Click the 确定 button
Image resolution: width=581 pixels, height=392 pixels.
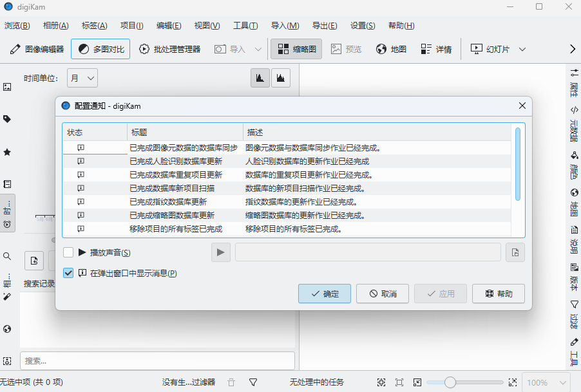pos(325,294)
